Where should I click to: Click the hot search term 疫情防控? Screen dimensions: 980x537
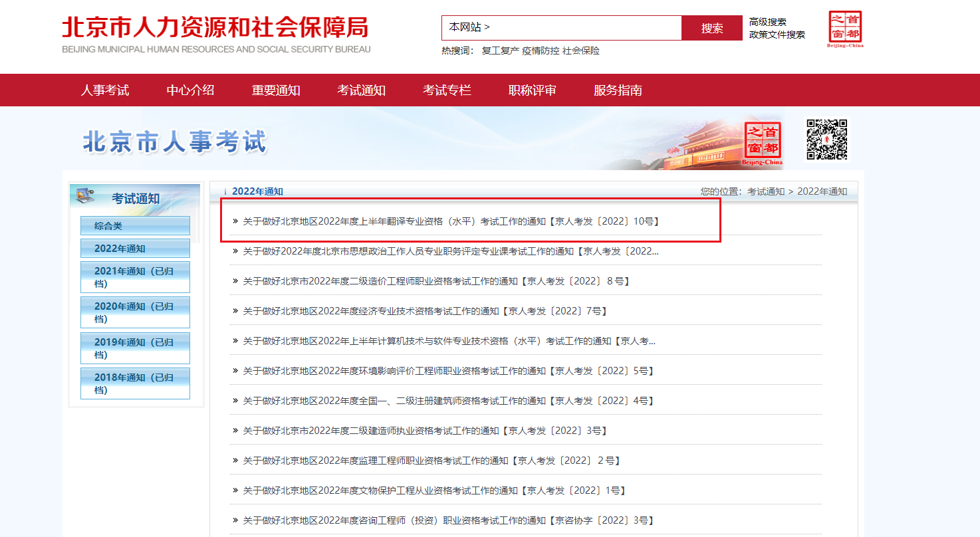coord(541,51)
